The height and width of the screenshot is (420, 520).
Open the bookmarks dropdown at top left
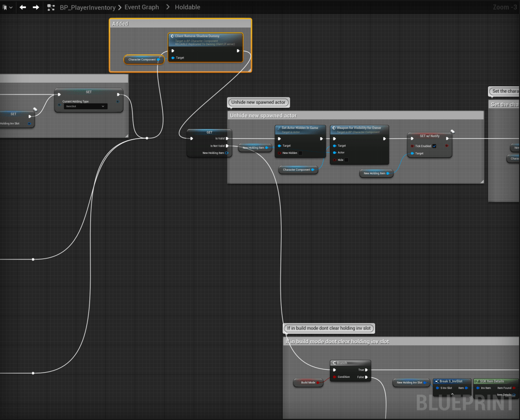click(x=8, y=7)
